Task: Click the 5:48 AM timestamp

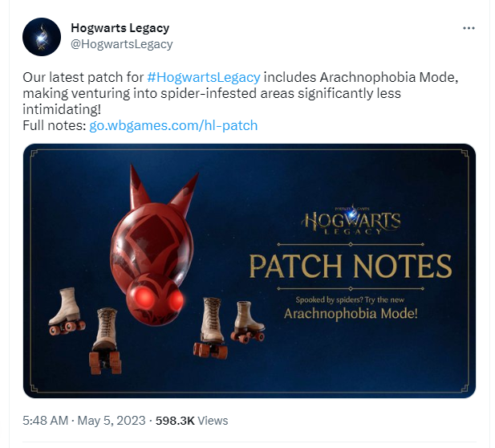Action: click(46, 421)
